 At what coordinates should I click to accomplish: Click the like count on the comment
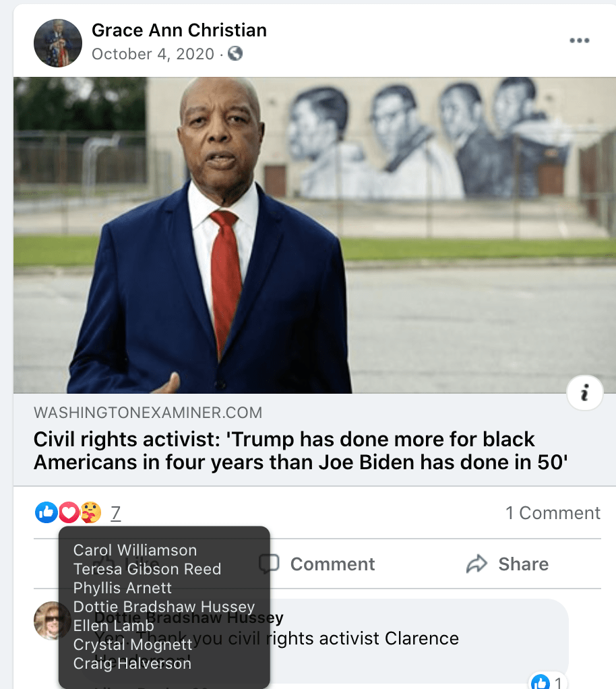point(557,682)
